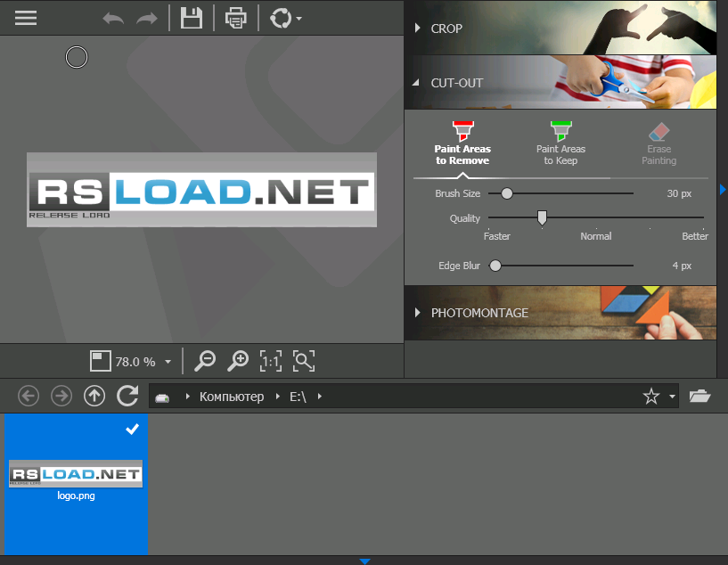Image resolution: width=728 pixels, height=565 pixels.
Task: Click the logo.png file name
Action: click(76, 495)
